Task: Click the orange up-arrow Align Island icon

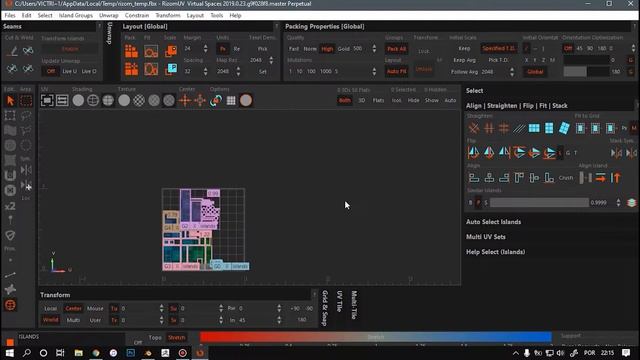Action: point(616,178)
